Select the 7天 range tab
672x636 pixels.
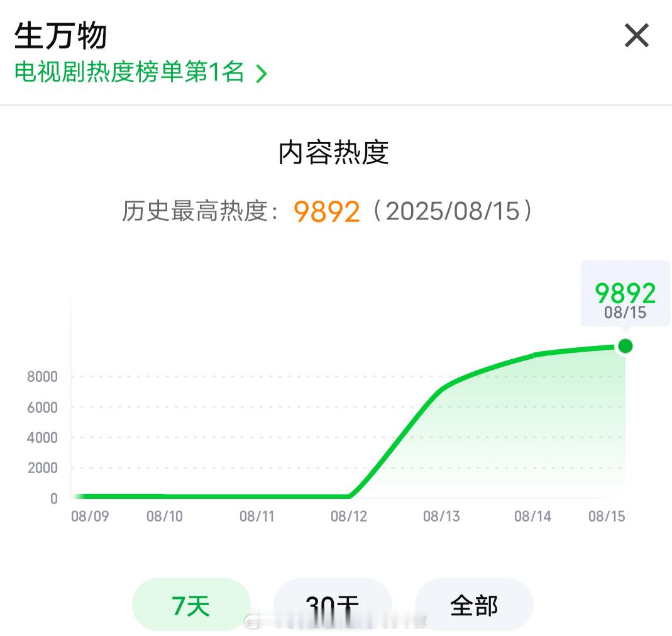(191, 605)
